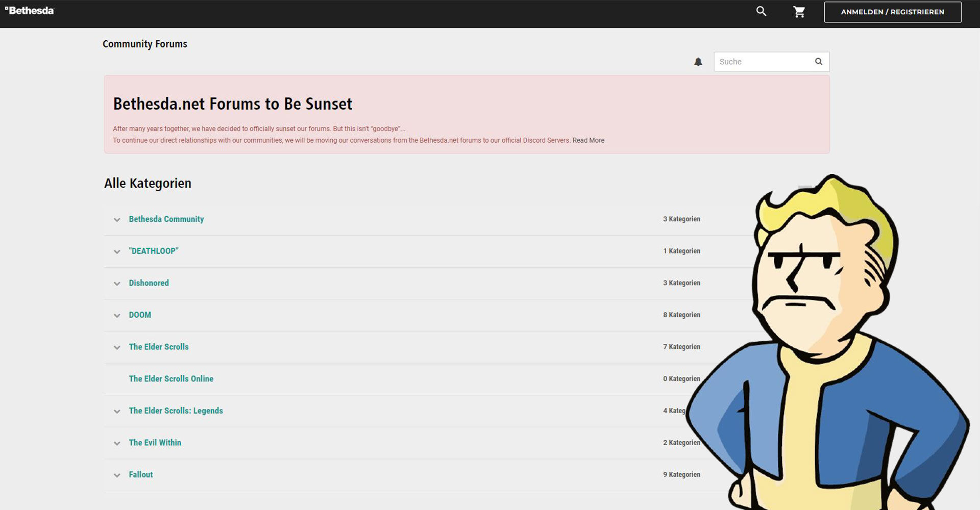Click the Bethesda logo in header

pos(30,11)
